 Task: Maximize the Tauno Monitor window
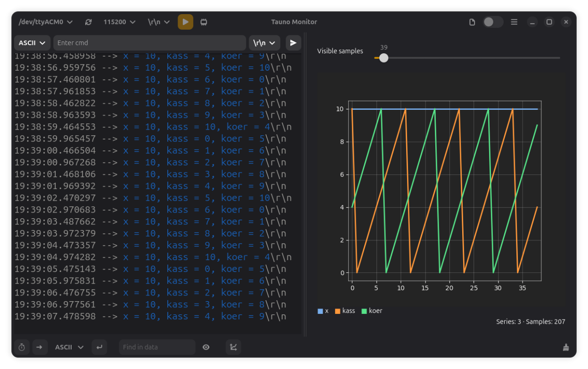[x=549, y=22]
